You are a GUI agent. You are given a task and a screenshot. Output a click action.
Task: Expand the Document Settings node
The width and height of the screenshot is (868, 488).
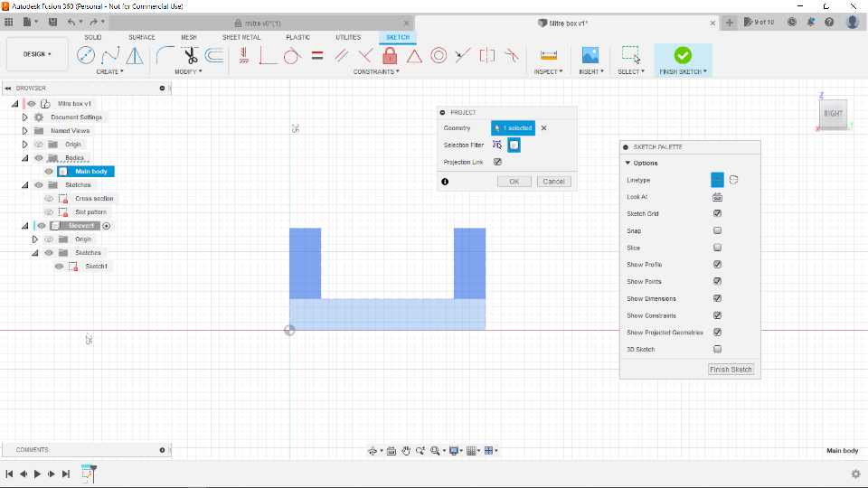(x=25, y=117)
